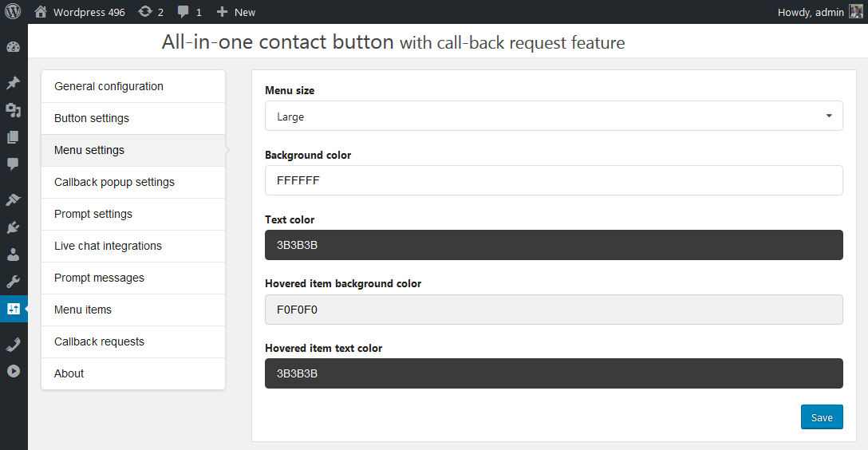
Task: Open Tools wrench icon in sidebar
Action: click(x=13, y=282)
